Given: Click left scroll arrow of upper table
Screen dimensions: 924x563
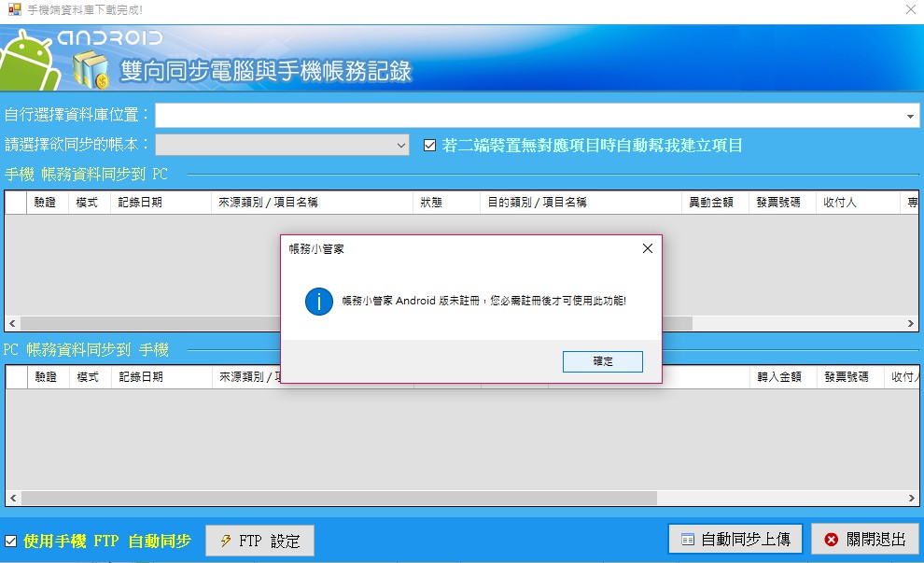Looking at the screenshot, I should point(12,323).
